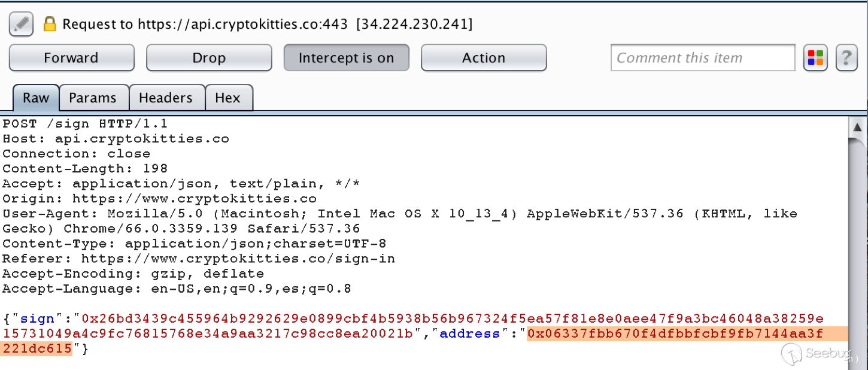Click the padlock HTTPS icon

(x=50, y=24)
